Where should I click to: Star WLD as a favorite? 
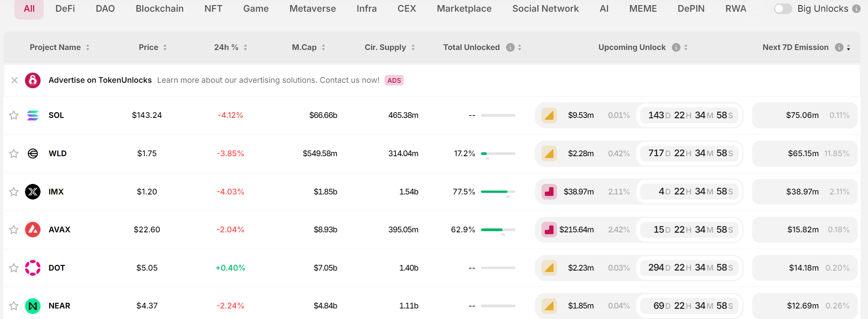coord(14,153)
